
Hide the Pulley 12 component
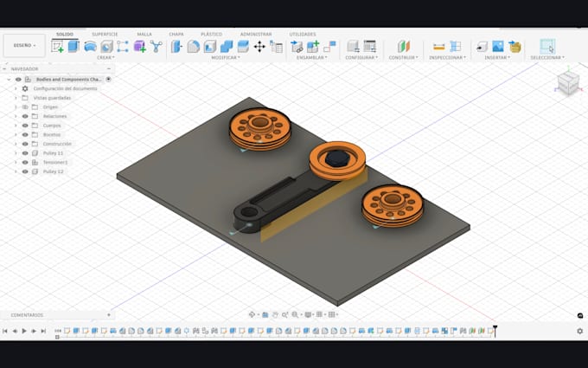(x=25, y=171)
